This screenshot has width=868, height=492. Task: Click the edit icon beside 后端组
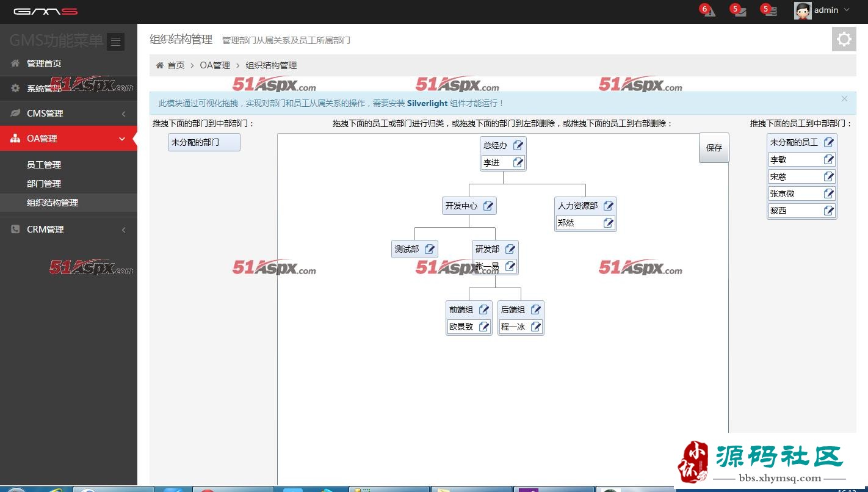click(x=536, y=309)
